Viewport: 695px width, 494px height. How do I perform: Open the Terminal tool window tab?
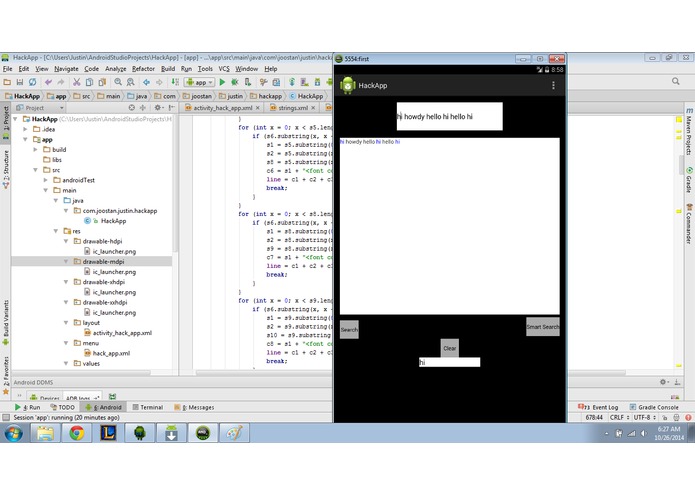[x=148, y=407]
